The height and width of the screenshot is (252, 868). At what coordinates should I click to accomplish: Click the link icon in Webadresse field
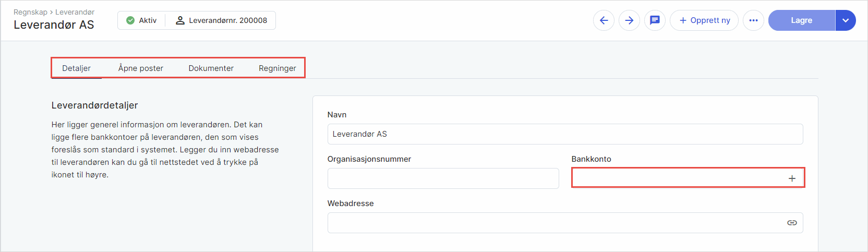pos(792,223)
